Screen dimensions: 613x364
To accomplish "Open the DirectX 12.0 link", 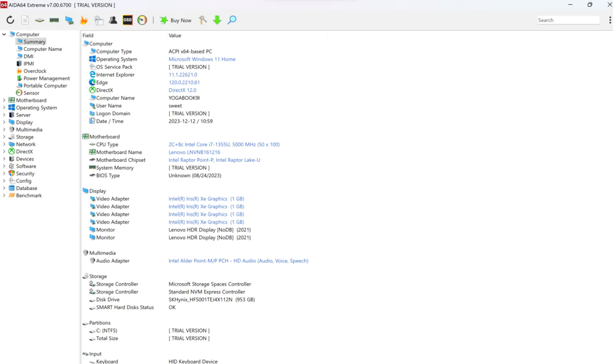I will (183, 90).
